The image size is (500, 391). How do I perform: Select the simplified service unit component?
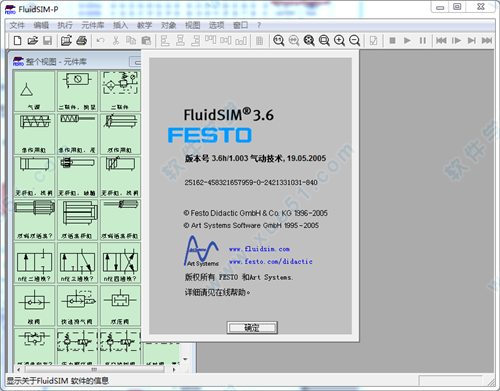tap(77, 91)
